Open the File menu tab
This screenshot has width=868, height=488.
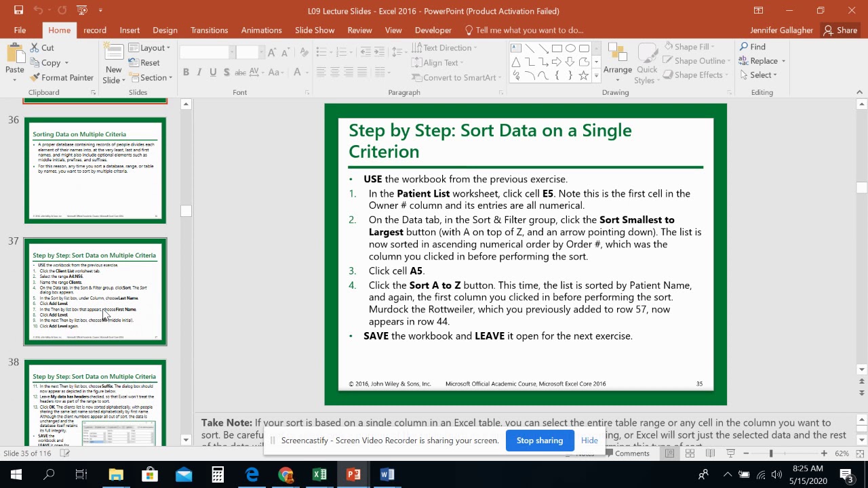(x=20, y=30)
